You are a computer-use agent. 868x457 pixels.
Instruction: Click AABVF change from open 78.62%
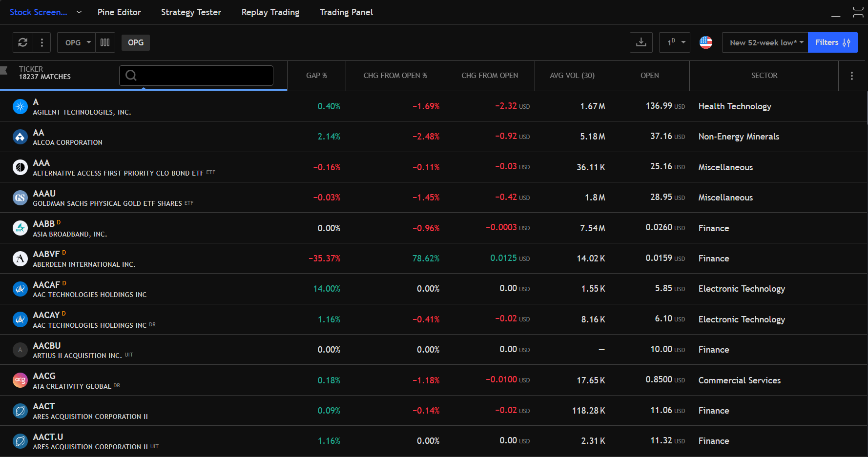click(426, 258)
